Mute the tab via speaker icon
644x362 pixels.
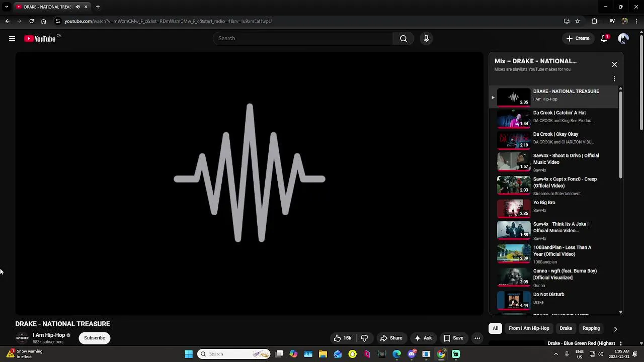coord(77,7)
